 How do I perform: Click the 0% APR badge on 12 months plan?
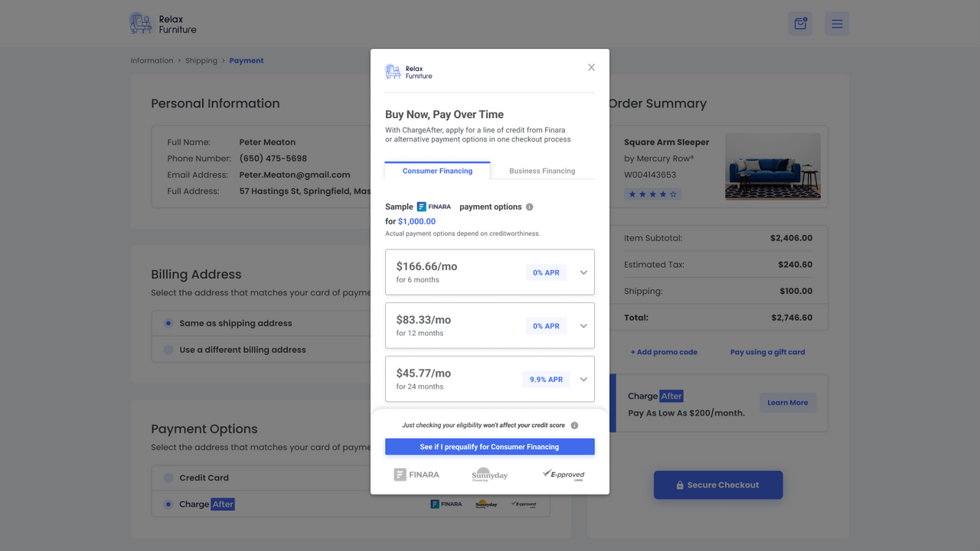pos(546,326)
